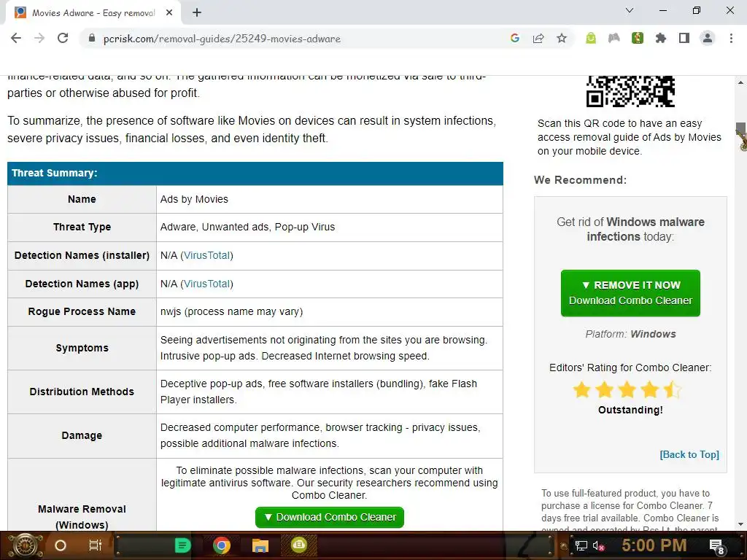Click 'Platform: Windows' text
The width and height of the screenshot is (747, 560).
coord(630,334)
